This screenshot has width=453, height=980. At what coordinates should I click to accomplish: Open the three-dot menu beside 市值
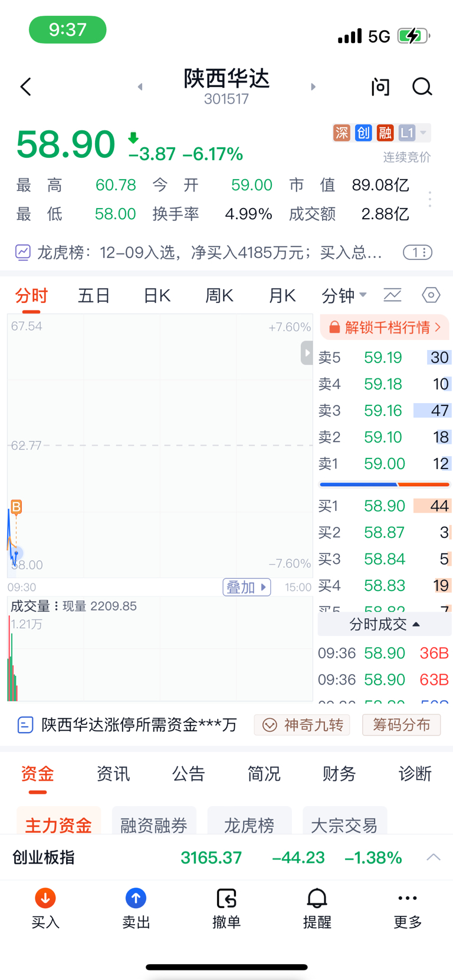pos(430,199)
